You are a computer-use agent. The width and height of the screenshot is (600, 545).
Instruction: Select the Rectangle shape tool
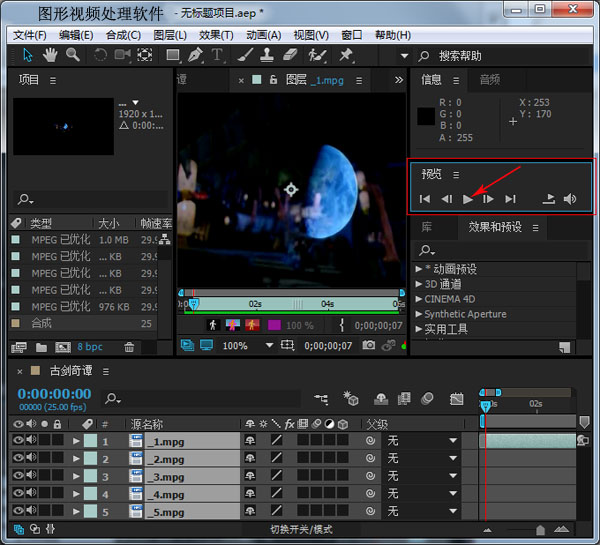pyautogui.click(x=173, y=55)
